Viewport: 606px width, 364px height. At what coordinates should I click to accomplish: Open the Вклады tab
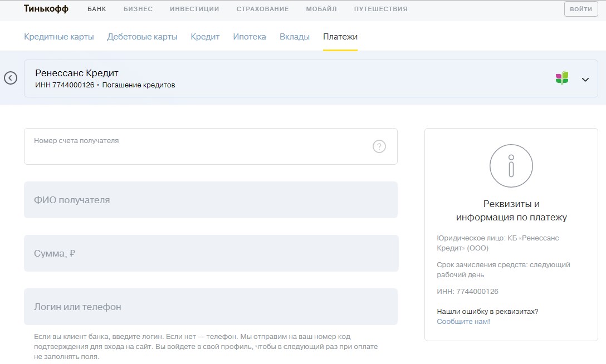[294, 37]
